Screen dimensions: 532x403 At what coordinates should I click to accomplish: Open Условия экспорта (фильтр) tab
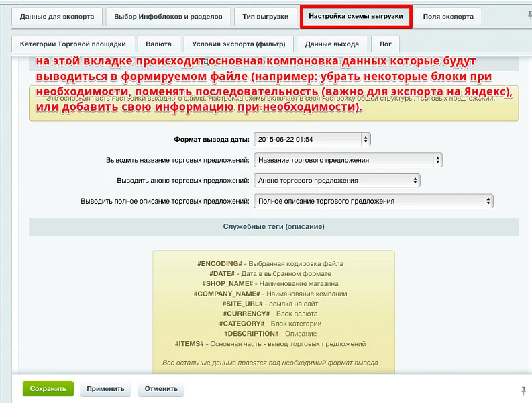click(x=239, y=44)
